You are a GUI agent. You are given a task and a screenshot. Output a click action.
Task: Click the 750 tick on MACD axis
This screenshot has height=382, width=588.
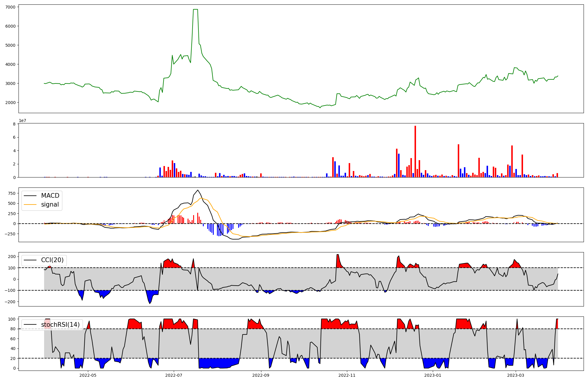[x=12, y=193]
